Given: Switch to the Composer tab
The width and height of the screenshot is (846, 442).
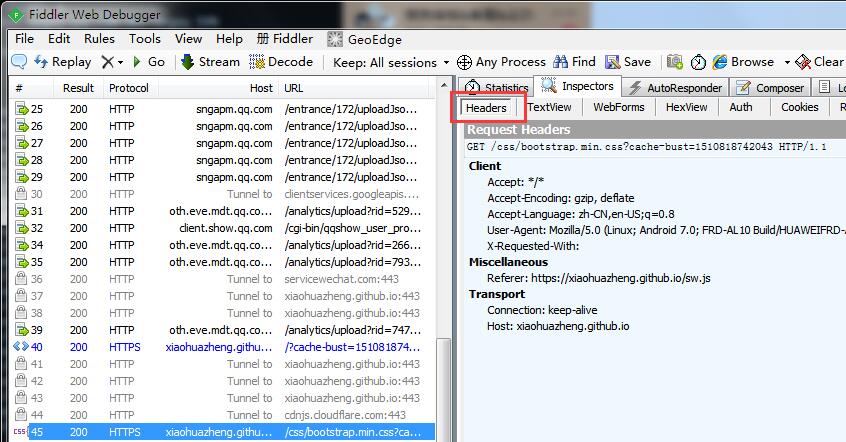Looking at the screenshot, I should (770, 87).
